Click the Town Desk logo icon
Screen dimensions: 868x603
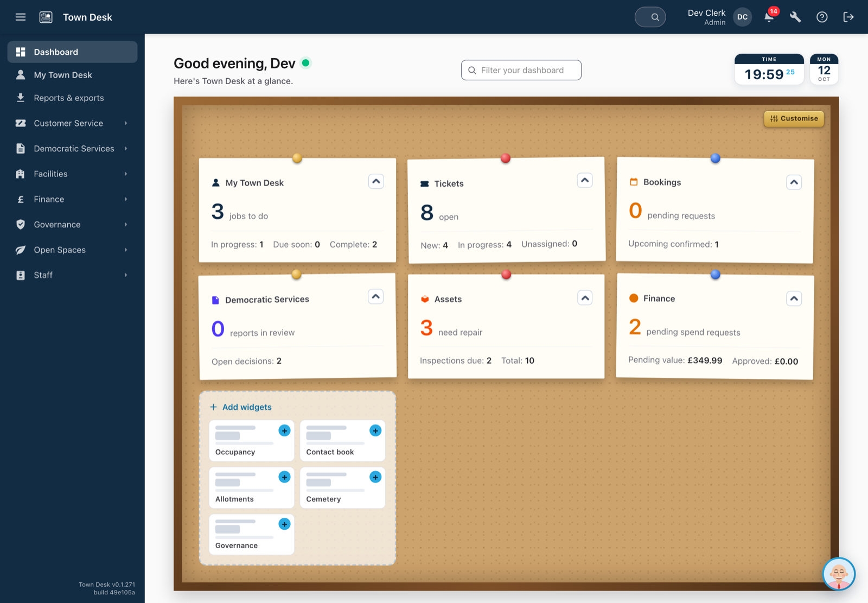pos(46,17)
